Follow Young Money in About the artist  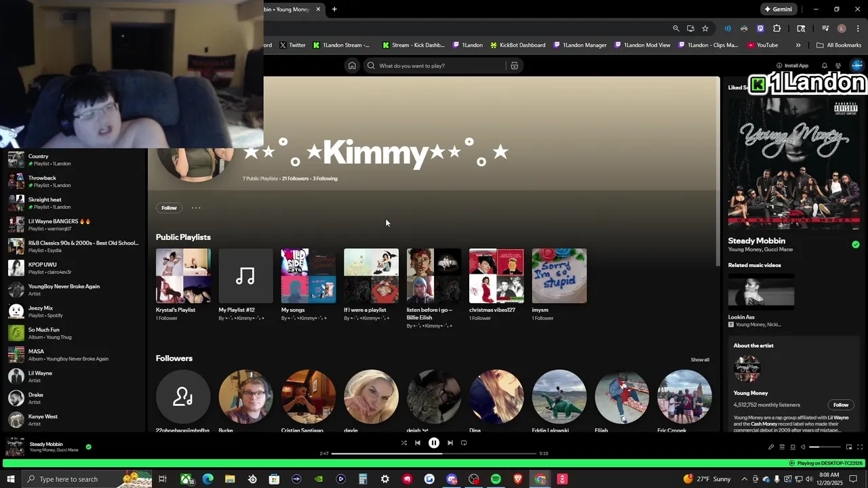(x=841, y=405)
